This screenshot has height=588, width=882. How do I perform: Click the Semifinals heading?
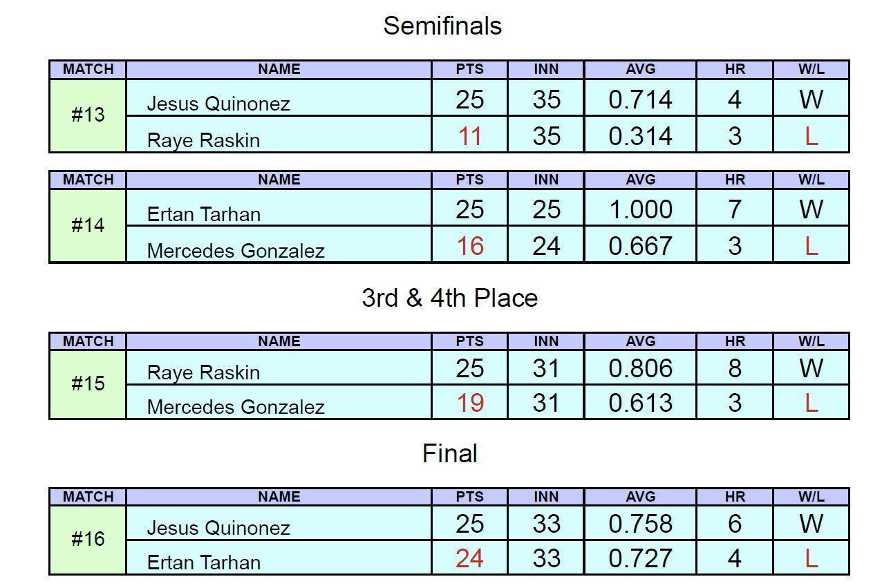pyautogui.click(x=442, y=26)
